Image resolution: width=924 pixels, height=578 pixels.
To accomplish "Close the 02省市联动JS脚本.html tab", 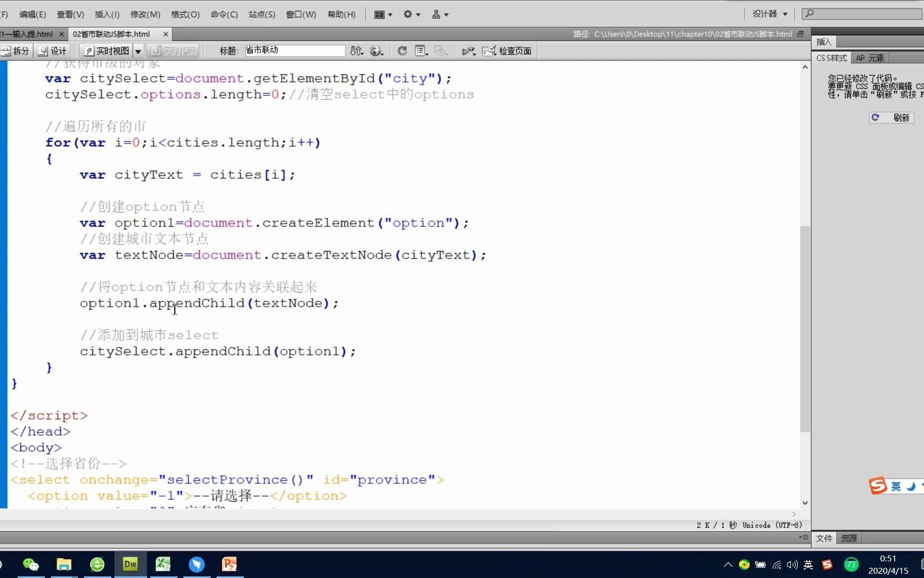I will (x=166, y=34).
